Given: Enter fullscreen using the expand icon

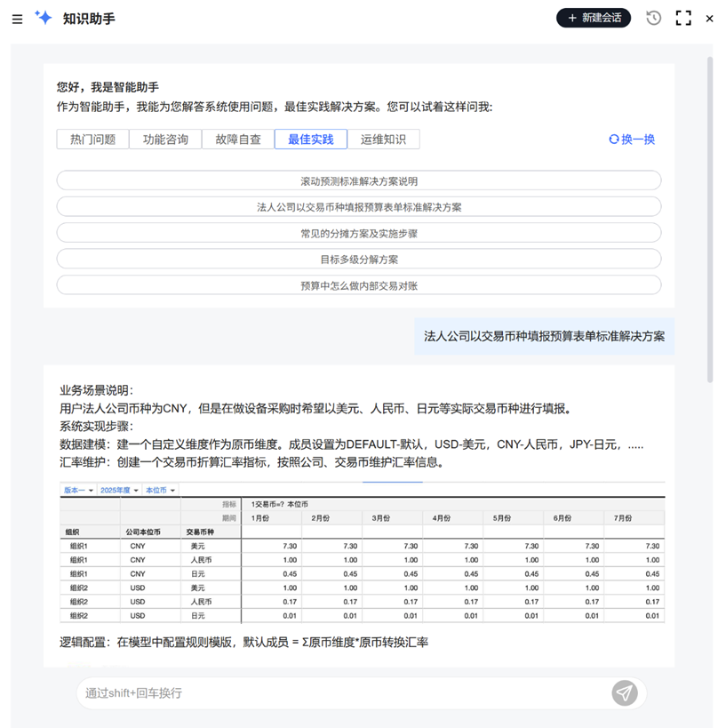Looking at the screenshot, I should point(681,17).
